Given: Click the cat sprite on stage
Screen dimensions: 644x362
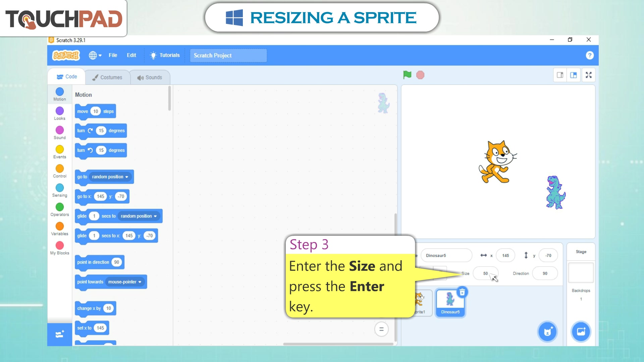Looking at the screenshot, I should tap(498, 162).
